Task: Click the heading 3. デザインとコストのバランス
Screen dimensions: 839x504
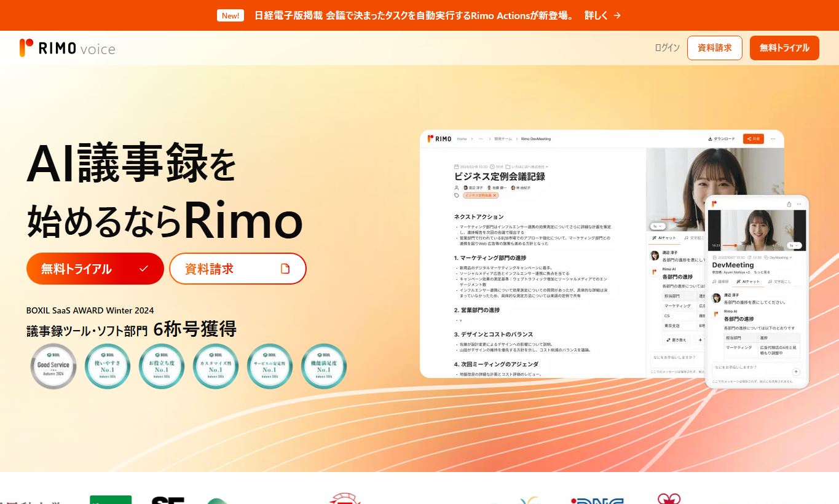Action: pos(494,334)
